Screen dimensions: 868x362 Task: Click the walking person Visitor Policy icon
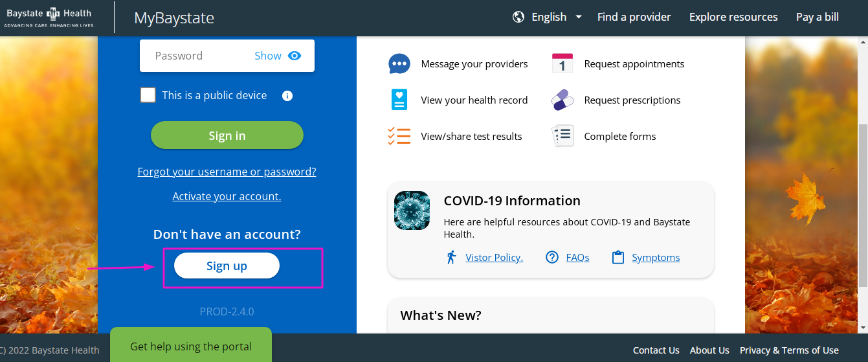452,257
